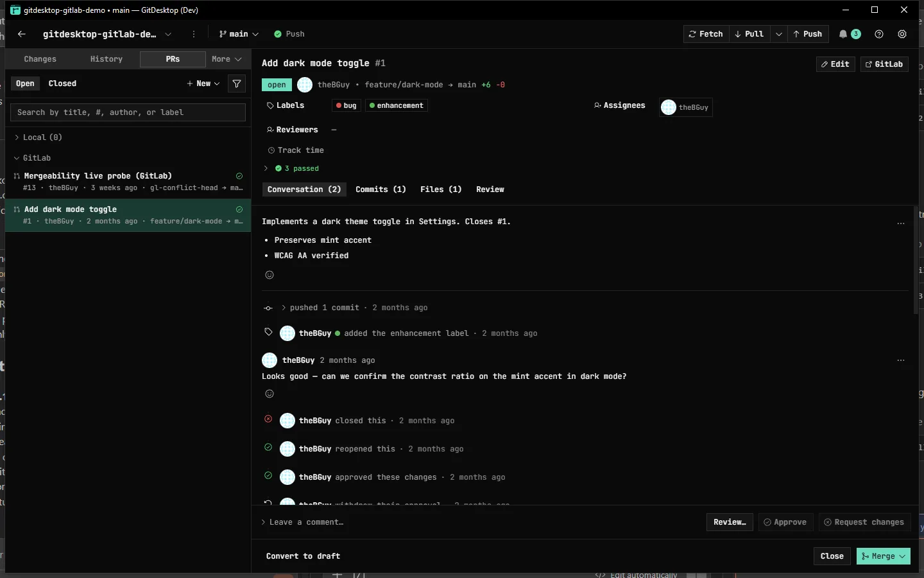Click the pipeline status icon on PR #13

tap(239, 176)
